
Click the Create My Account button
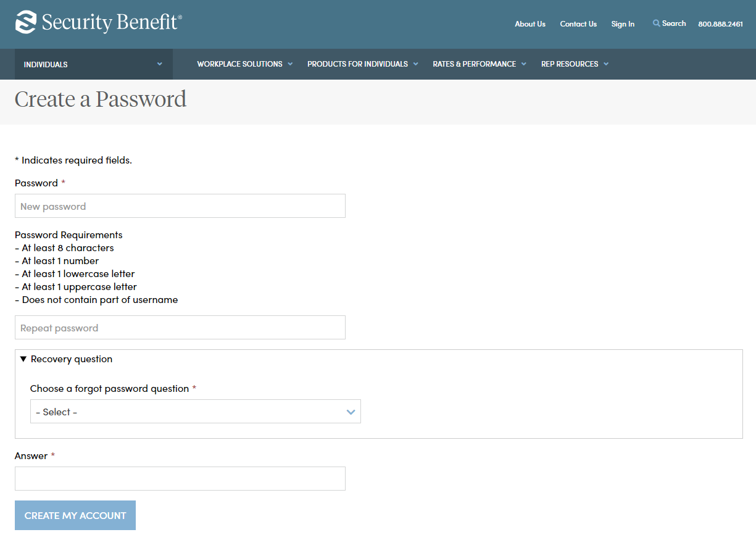(75, 515)
